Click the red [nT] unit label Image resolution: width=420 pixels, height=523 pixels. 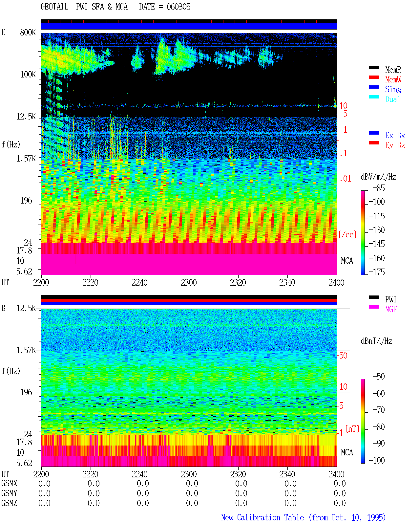(x=352, y=429)
